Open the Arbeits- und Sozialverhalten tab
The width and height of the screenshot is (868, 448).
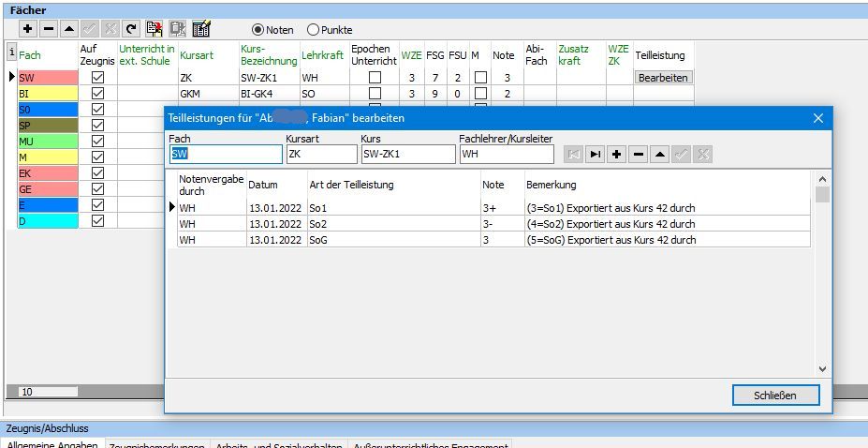click(x=278, y=446)
